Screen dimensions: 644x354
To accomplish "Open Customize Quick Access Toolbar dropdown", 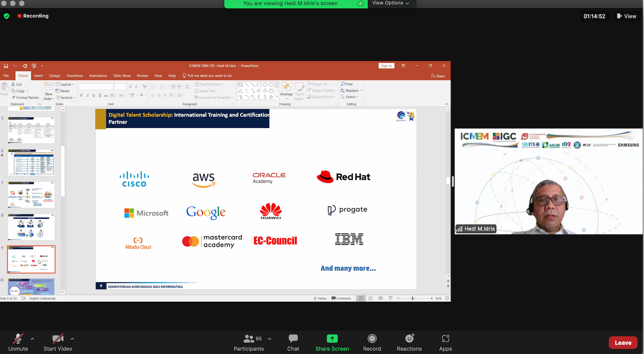I will click(42, 66).
